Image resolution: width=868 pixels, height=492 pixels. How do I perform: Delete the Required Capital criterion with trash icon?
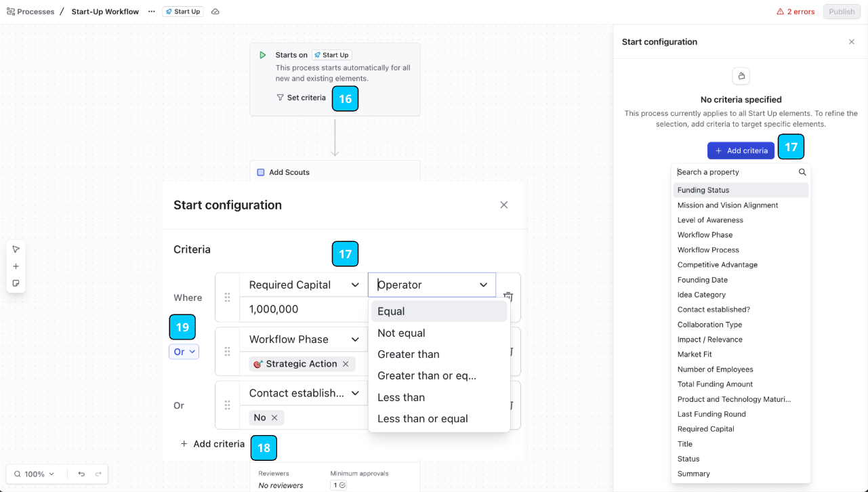[x=508, y=298]
